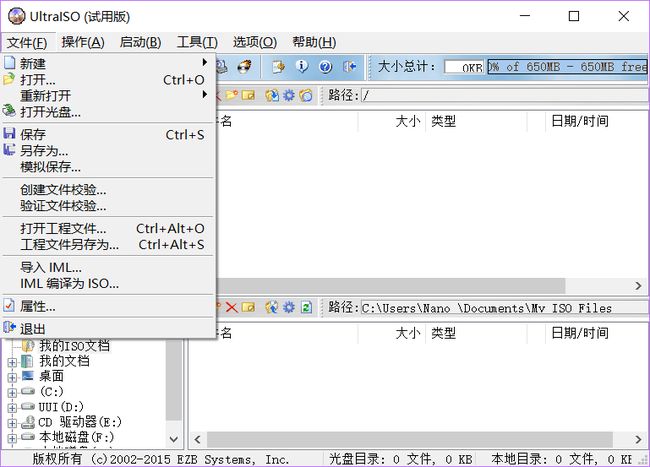Choose 保存 from the File menu

pyautogui.click(x=108, y=135)
